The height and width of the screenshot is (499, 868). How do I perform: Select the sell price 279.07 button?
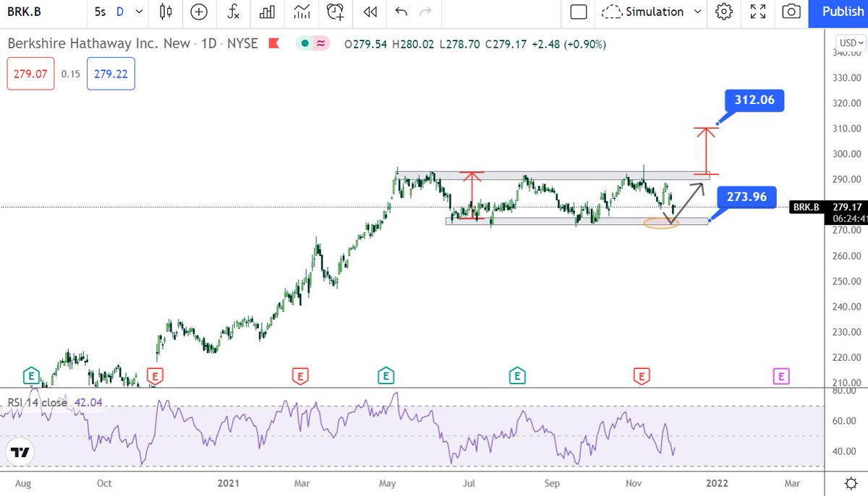30,73
